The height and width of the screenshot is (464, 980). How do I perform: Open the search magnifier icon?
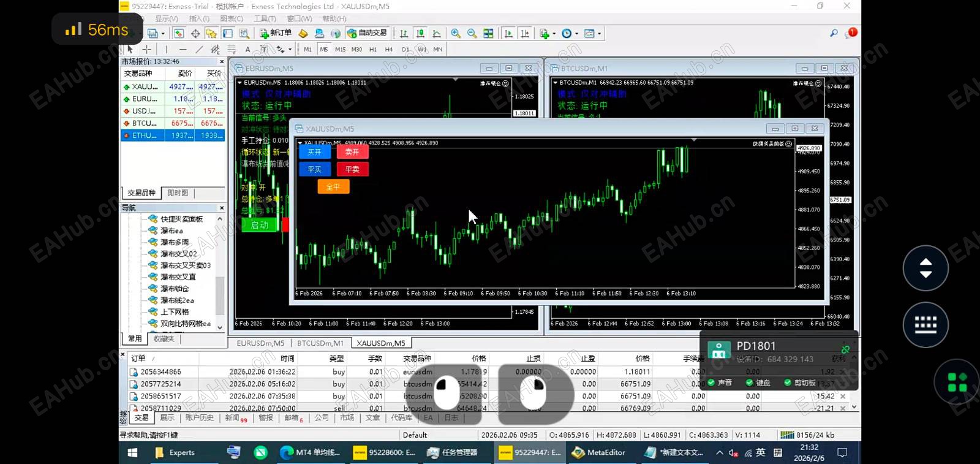click(834, 33)
